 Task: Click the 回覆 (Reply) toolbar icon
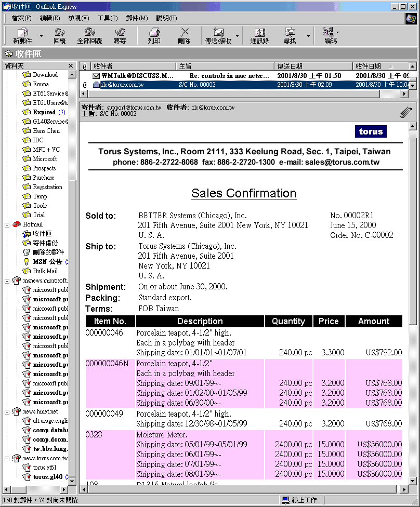pyautogui.click(x=60, y=35)
